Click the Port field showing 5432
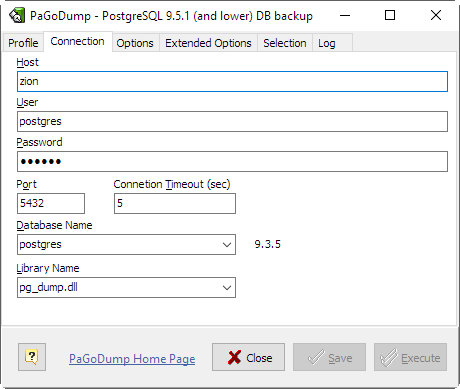This screenshot has width=460, height=389. 51,203
